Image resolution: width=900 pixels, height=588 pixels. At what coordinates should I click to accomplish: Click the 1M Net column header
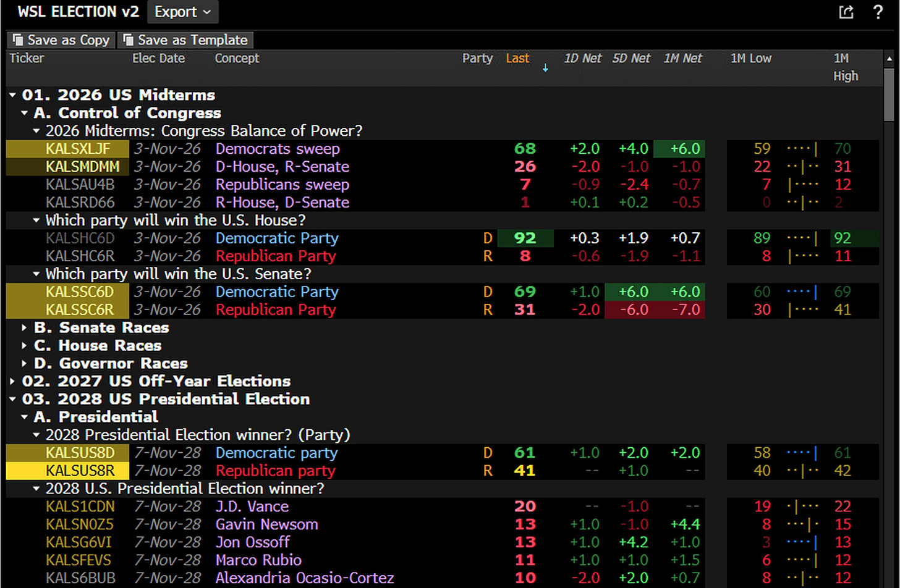(x=683, y=58)
